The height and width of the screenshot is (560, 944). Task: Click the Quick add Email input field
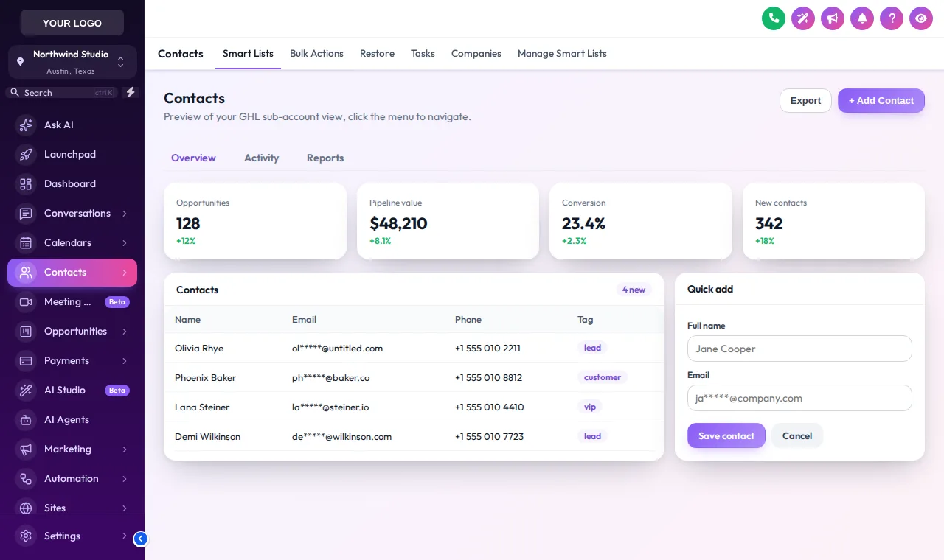799,398
